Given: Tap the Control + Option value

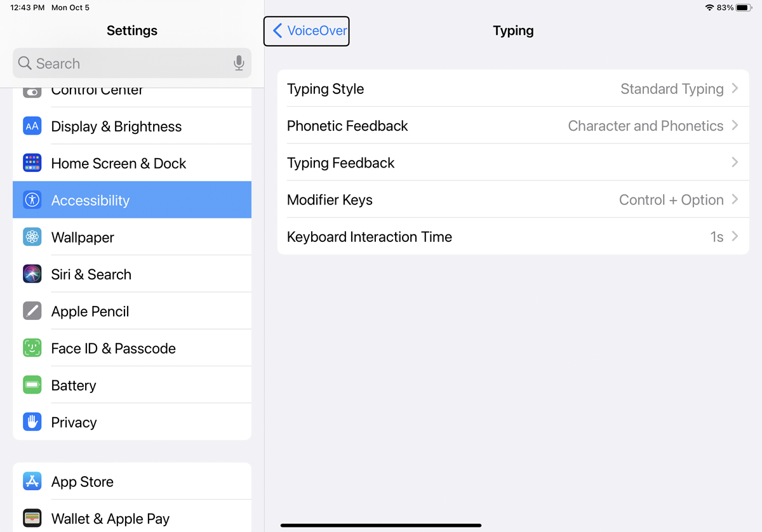Looking at the screenshot, I should pos(671,200).
